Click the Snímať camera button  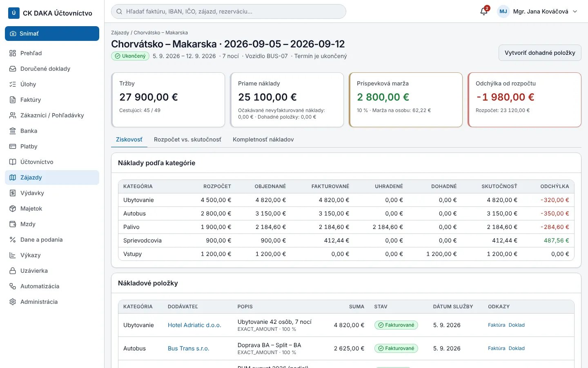(52, 34)
